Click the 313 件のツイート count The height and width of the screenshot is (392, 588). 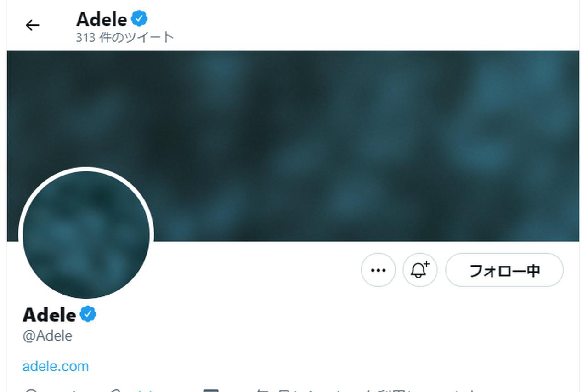tap(125, 37)
